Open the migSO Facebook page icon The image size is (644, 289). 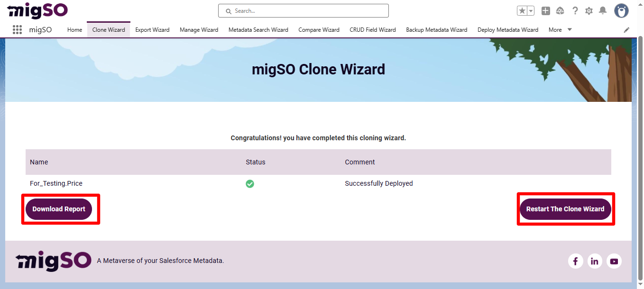575,261
